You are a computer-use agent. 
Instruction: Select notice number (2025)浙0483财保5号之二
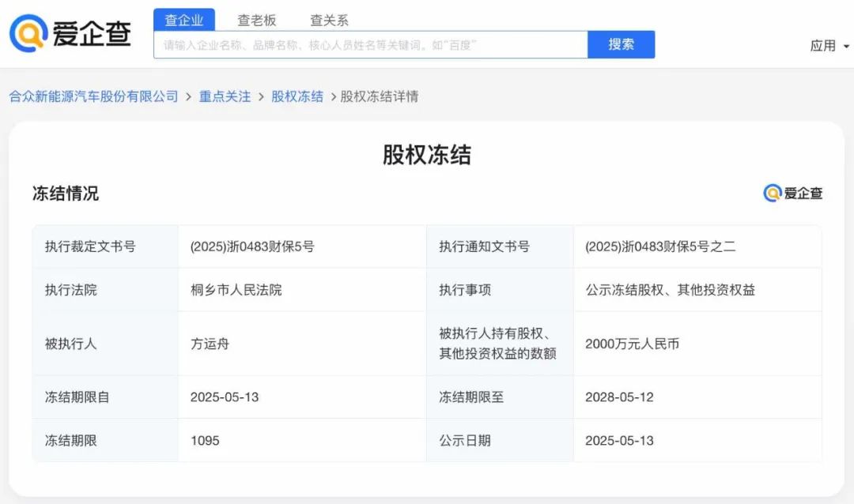click(x=660, y=246)
